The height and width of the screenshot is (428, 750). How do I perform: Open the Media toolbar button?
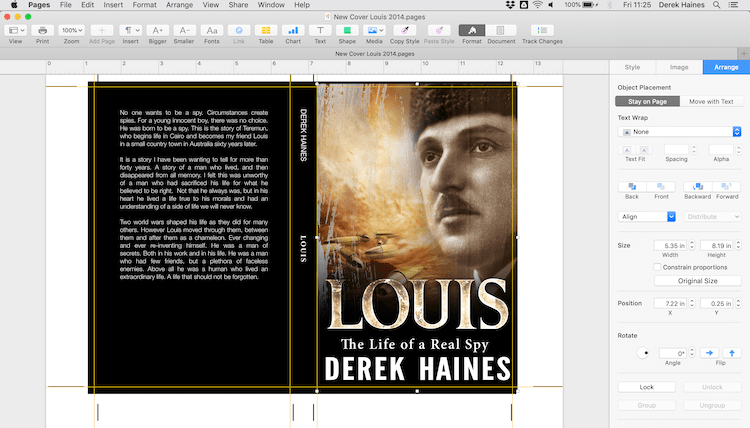(x=374, y=30)
